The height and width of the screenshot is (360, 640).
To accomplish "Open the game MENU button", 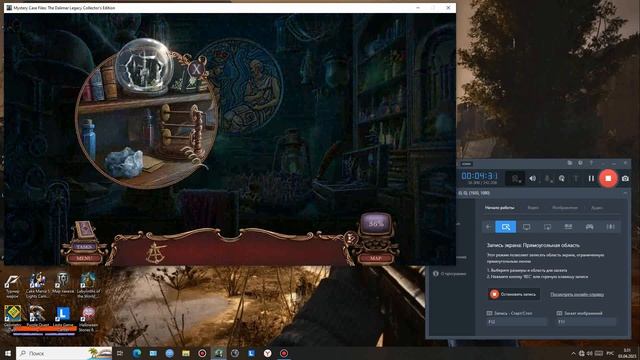I will 84,258.
